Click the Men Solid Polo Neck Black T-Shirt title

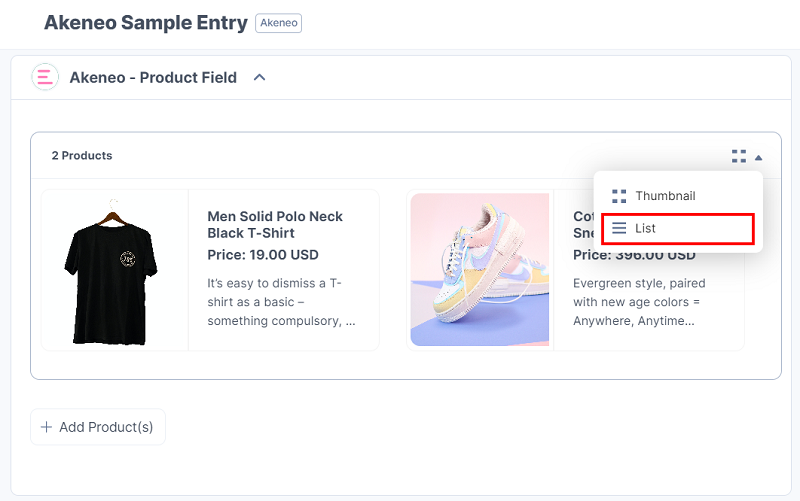pos(275,224)
